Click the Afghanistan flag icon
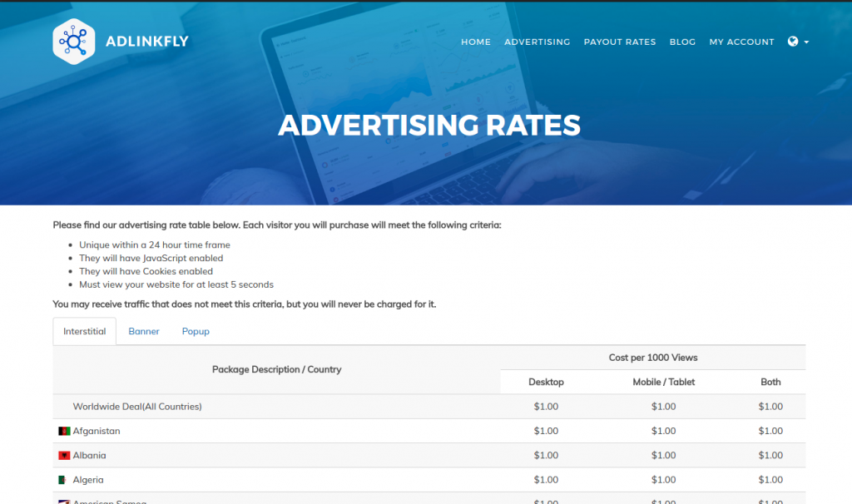Image resolution: width=852 pixels, height=504 pixels. tap(64, 431)
